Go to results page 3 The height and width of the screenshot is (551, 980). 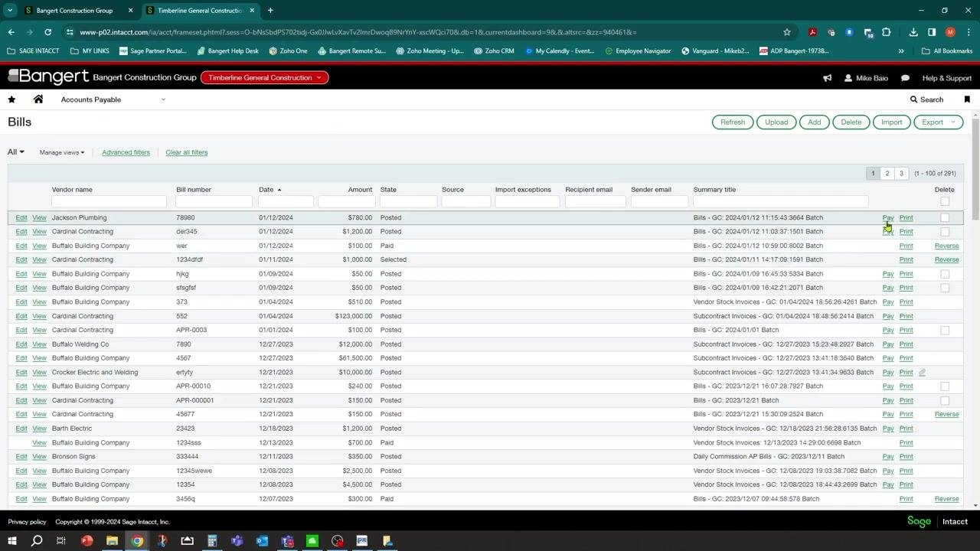(901, 174)
